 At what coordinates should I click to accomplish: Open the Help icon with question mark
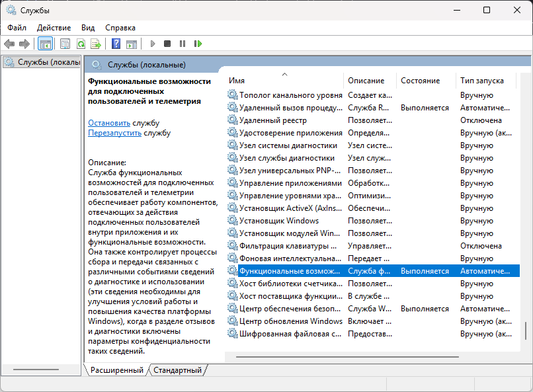[116, 44]
